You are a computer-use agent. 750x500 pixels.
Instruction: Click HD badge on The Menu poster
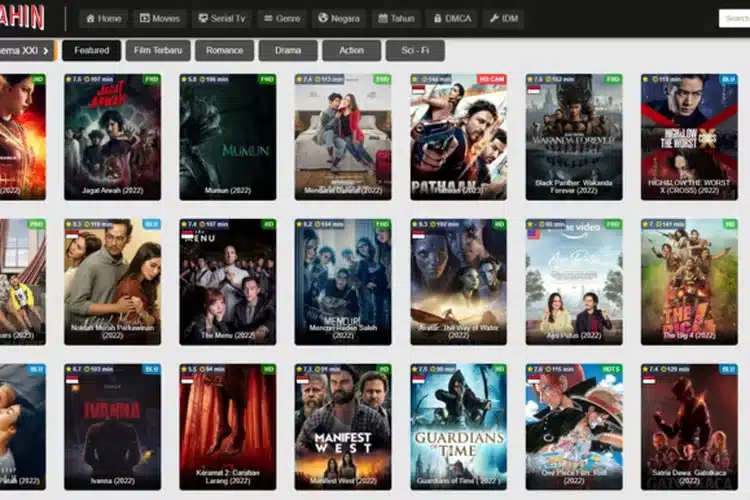269,224
